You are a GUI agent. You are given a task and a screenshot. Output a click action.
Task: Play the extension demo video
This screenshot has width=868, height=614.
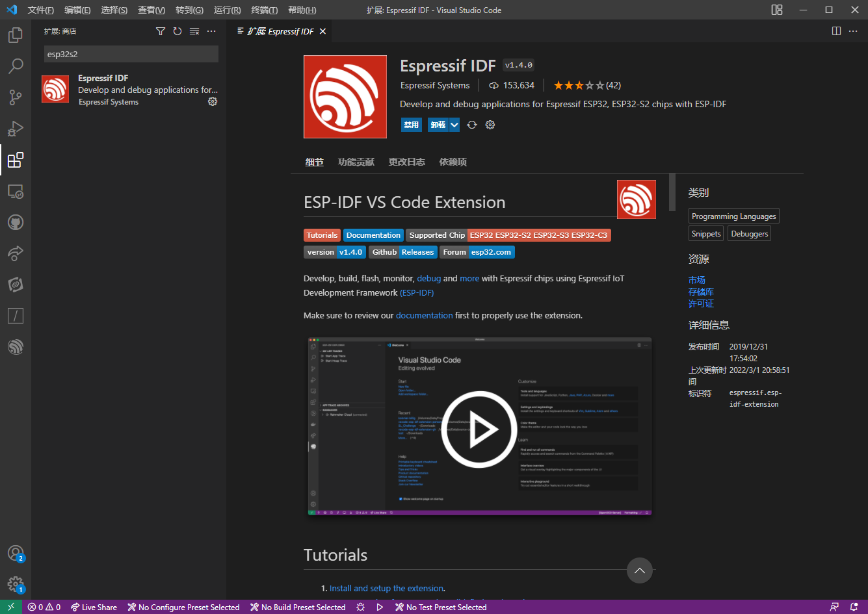pyautogui.click(x=479, y=429)
